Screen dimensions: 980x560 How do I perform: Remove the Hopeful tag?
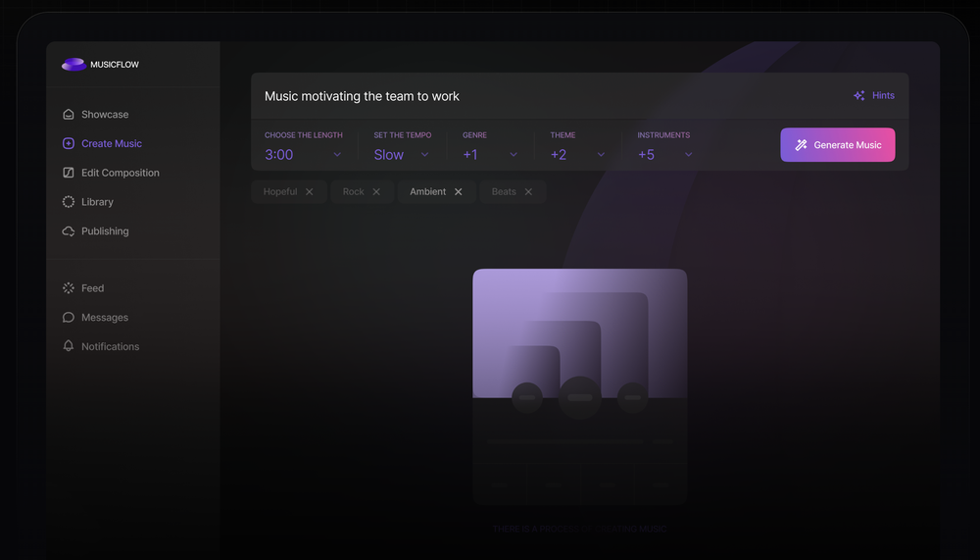tap(310, 192)
